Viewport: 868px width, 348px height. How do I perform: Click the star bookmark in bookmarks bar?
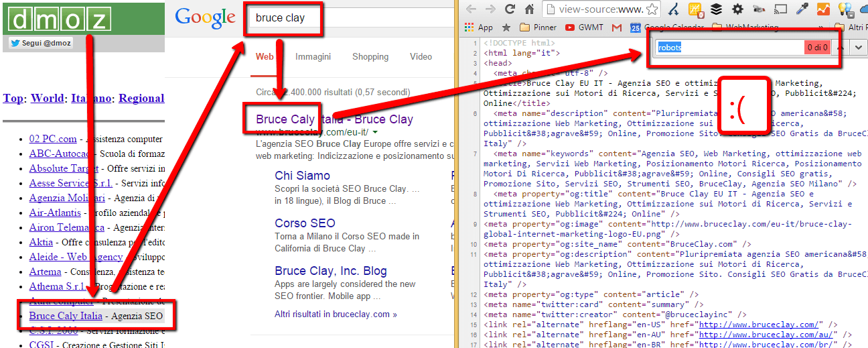click(x=506, y=27)
